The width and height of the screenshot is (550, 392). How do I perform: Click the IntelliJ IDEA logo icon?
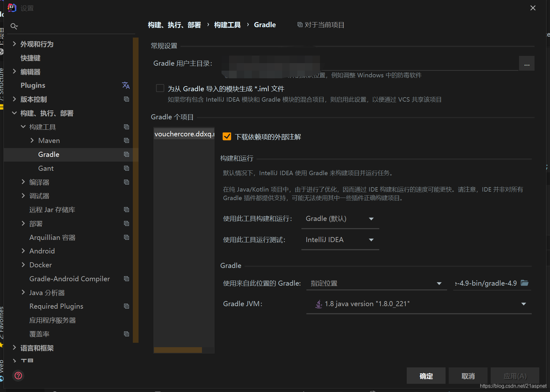pos(12,8)
